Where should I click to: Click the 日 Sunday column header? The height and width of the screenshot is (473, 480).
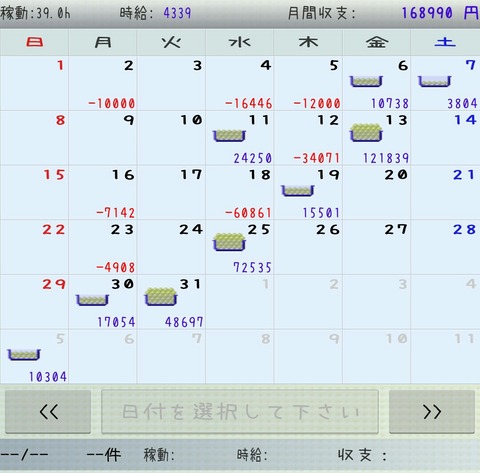pos(34,42)
